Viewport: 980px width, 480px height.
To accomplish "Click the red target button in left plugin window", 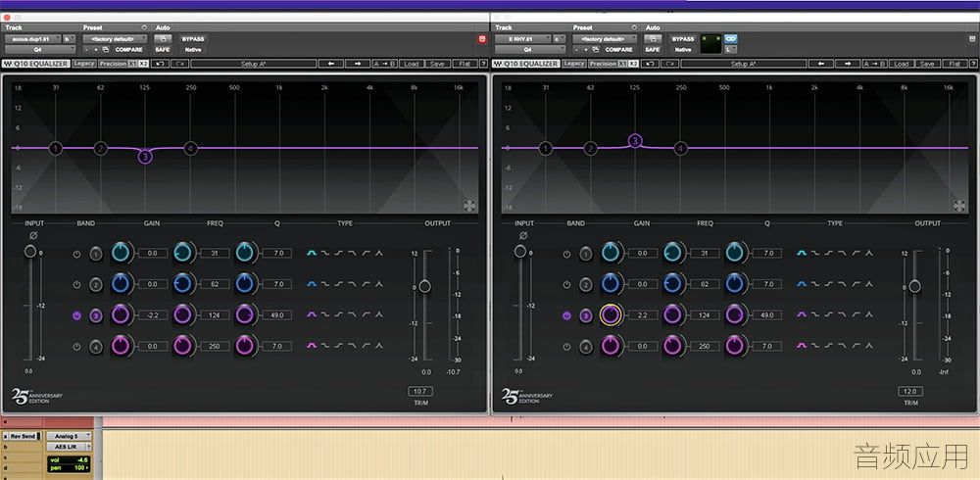I will [x=482, y=39].
